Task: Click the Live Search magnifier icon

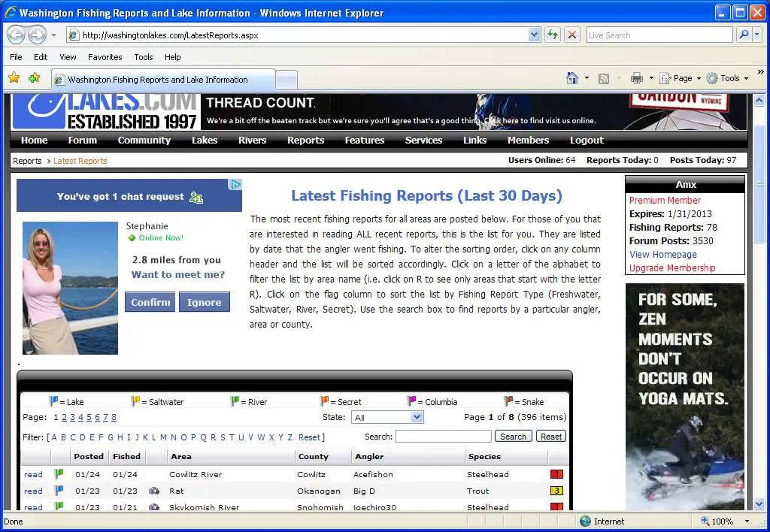Action: pos(743,35)
